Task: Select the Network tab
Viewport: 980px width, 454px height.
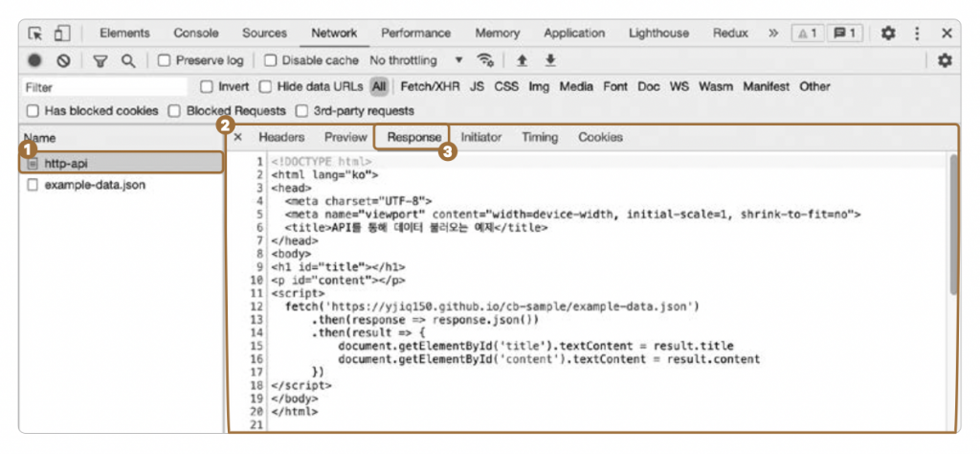Action: click(x=334, y=34)
